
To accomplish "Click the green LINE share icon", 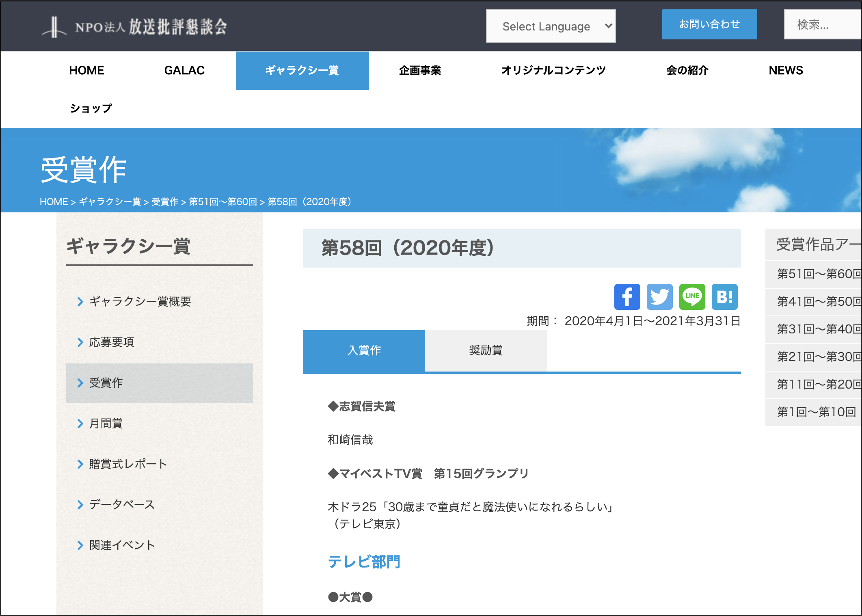I will pos(692,297).
